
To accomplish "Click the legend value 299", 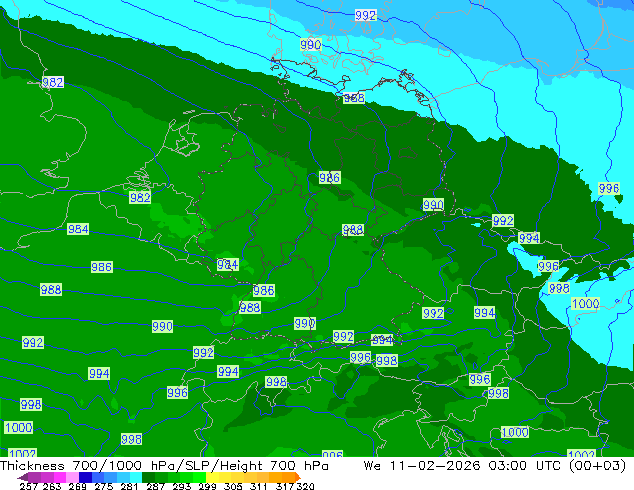I will (x=207, y=486).
